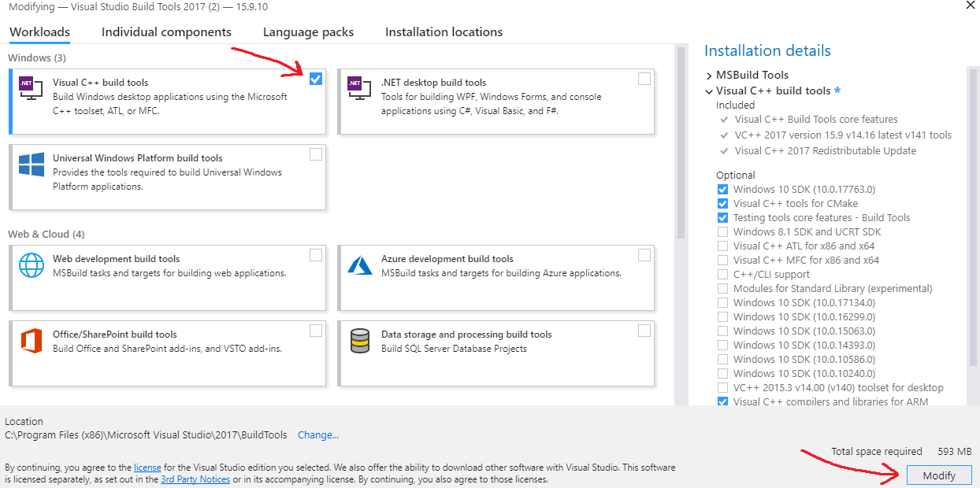Screen dimensions: 980x488
Task: Click the Web development globe icon
Action: click(x=31, y=265)
